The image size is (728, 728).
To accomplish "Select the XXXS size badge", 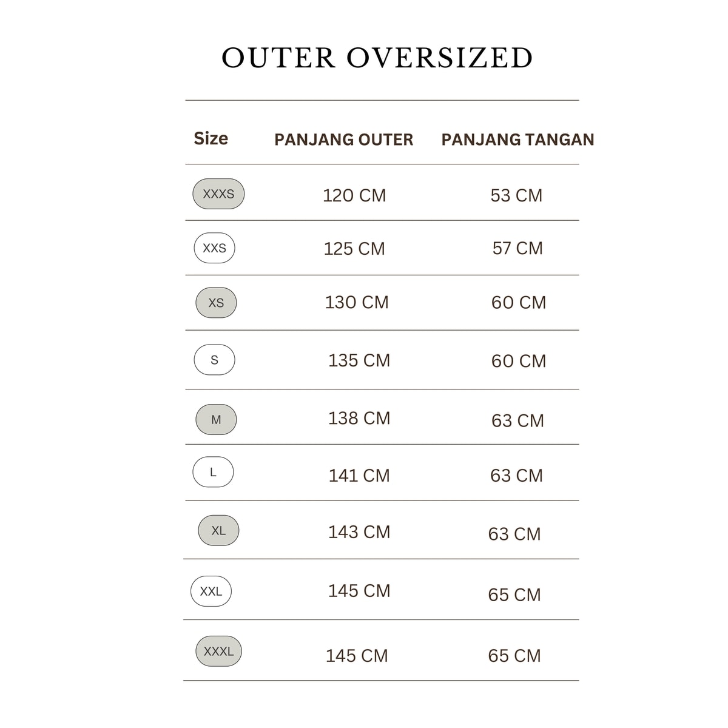I will [218, 194].
